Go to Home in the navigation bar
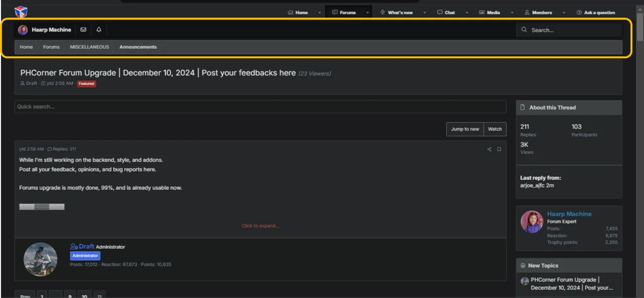The width and height of the screenshot is (644, 298). point(298,13)
